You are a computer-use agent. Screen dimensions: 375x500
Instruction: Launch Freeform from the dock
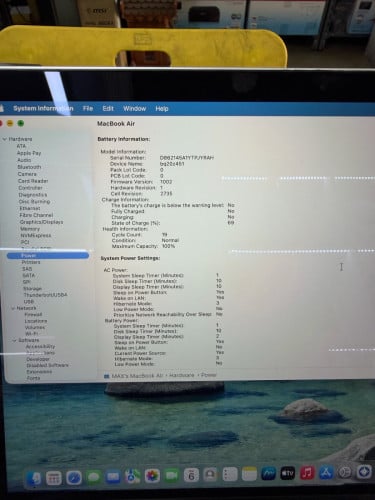pyautogui.click(x=268, y=474)
